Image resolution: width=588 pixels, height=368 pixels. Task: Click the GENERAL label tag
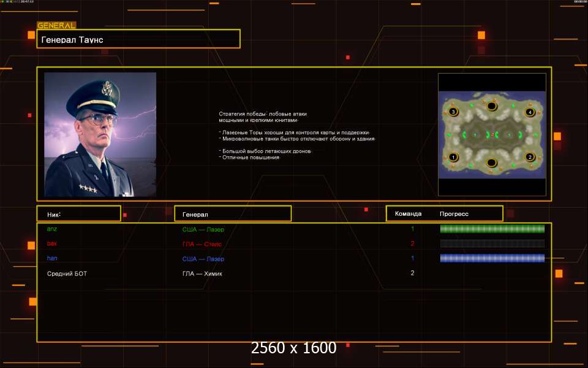pos(56,26)
